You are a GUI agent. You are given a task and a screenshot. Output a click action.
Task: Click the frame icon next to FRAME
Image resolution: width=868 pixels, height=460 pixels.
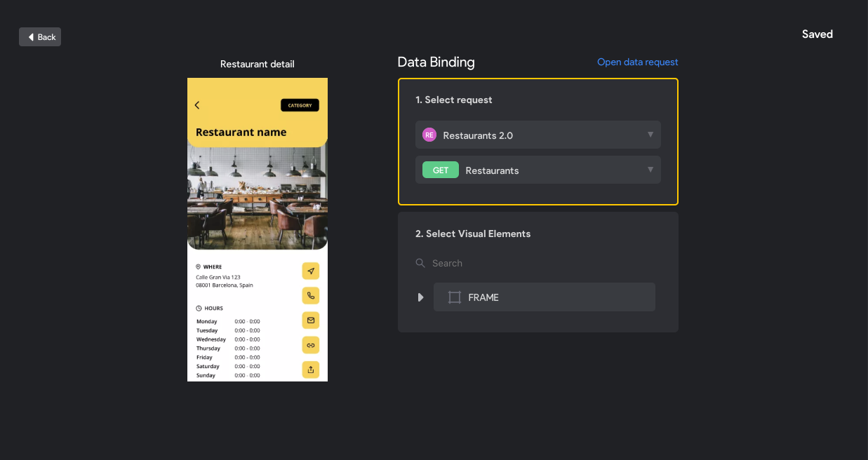click(x=455, y=297)
